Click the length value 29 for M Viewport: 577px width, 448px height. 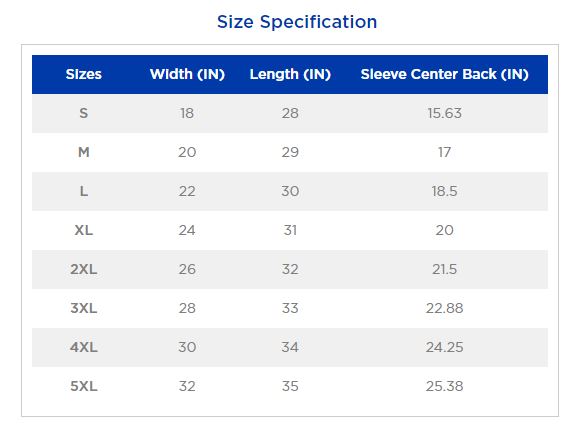(290, 152)
